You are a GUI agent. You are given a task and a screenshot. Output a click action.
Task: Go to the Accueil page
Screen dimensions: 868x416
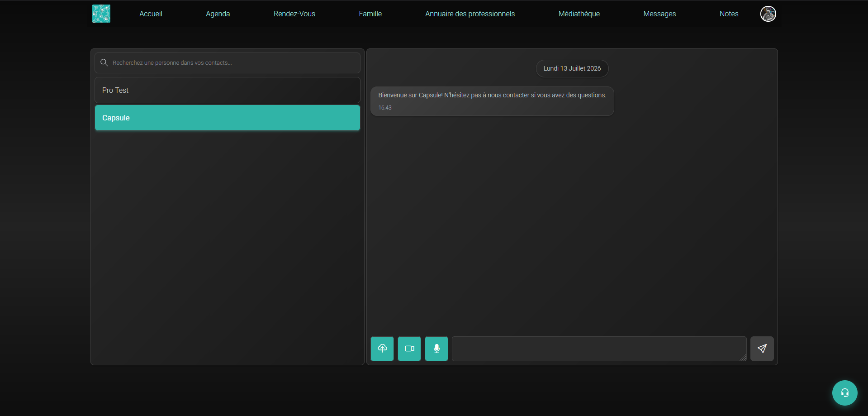click(x=151, y=14)
